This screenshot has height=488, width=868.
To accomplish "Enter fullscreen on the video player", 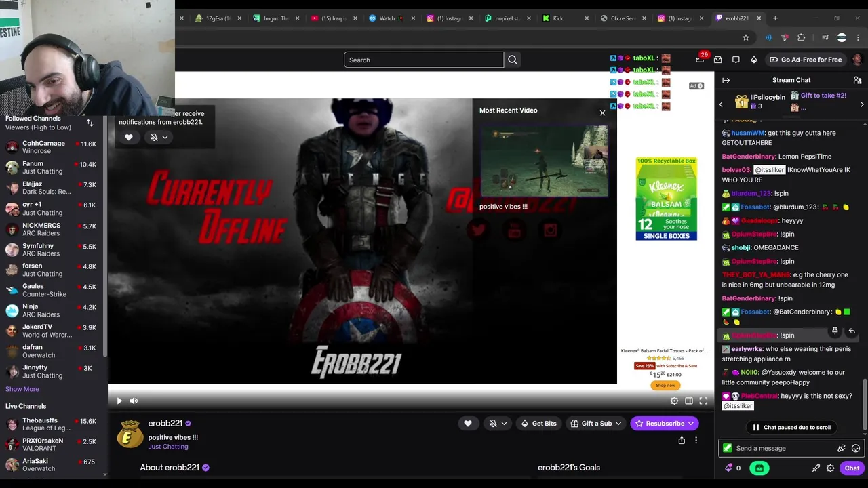I will click(x=703, y=401).
